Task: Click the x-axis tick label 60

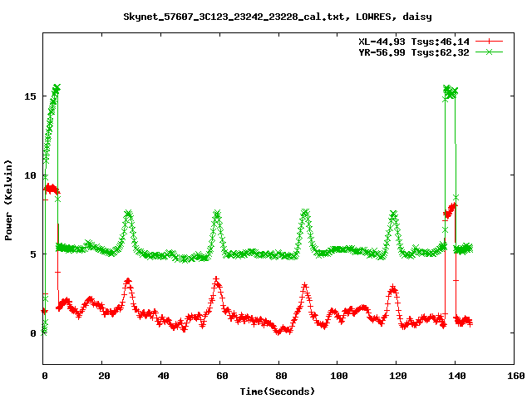Action: [x=222, y=376]
